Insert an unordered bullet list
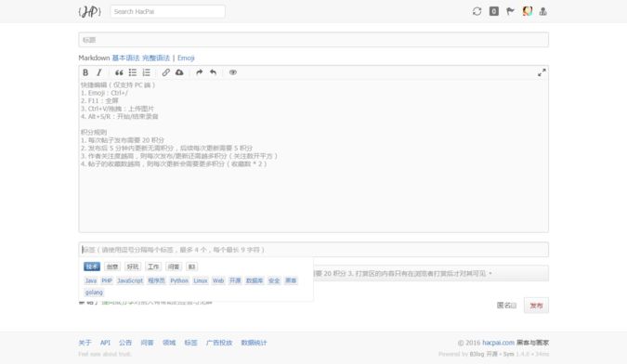The height and width of the screenshot is (364, 627). click(133, 72)
